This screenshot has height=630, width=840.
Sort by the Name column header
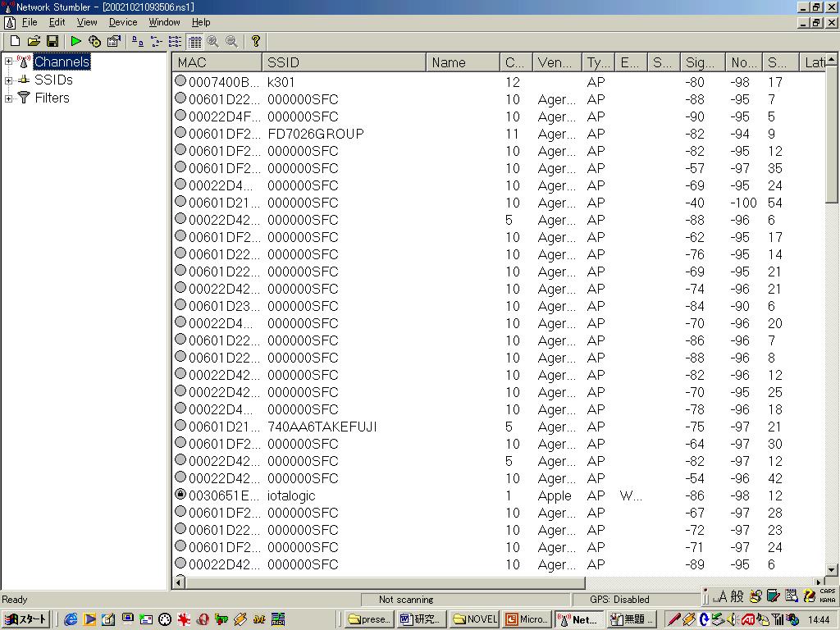pos(463,62)
